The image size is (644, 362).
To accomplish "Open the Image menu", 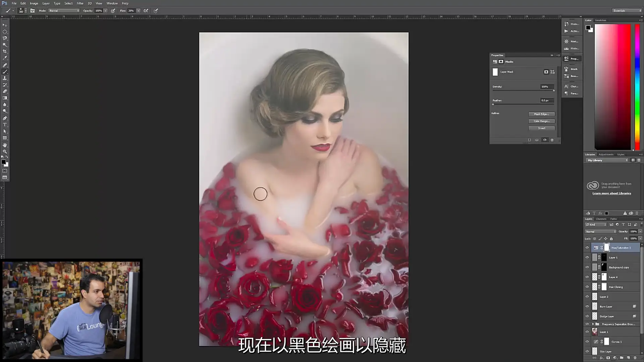I will [x=34, y=3].
